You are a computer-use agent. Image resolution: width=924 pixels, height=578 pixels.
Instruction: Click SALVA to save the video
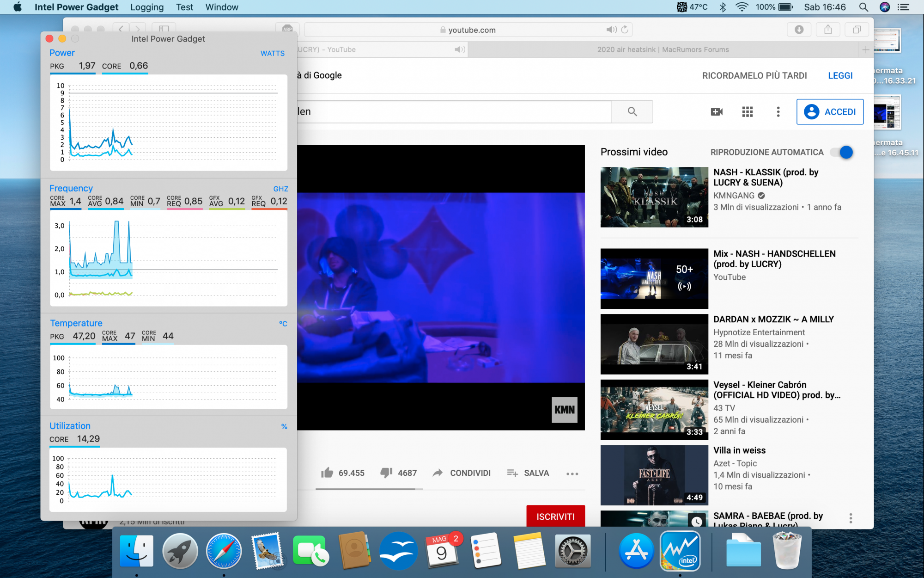(528, 473)
